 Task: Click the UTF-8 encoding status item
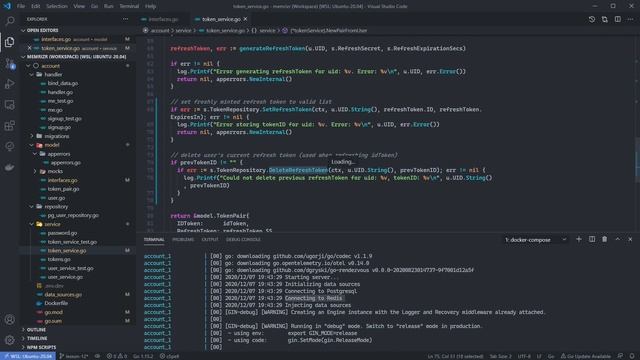(x=524, y=356)
